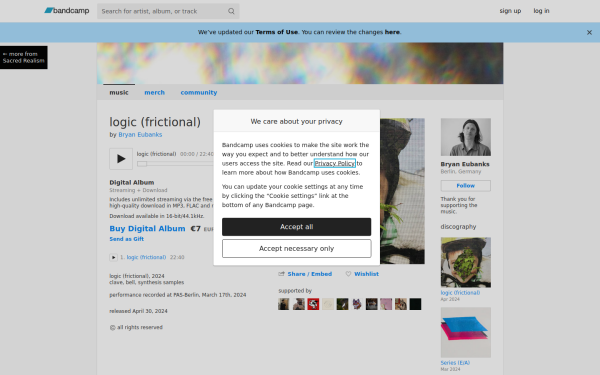
Task: Open the discography heading link
Action: 458,227
